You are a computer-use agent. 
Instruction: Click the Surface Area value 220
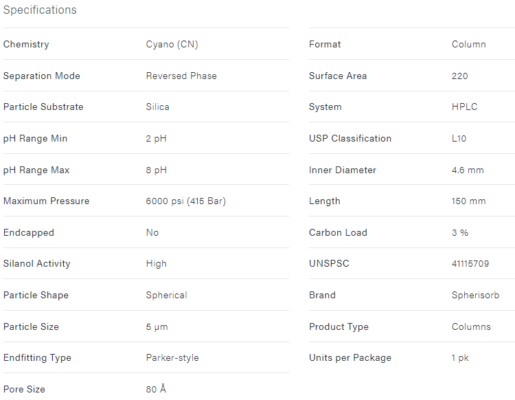(x=460, y=76)
